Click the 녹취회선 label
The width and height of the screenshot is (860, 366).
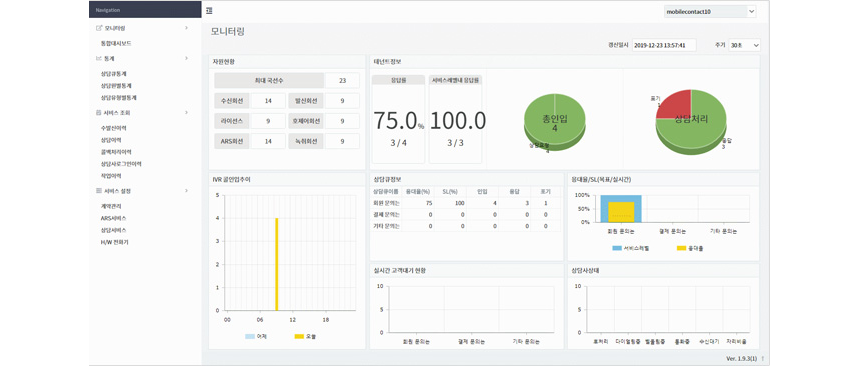305,141
